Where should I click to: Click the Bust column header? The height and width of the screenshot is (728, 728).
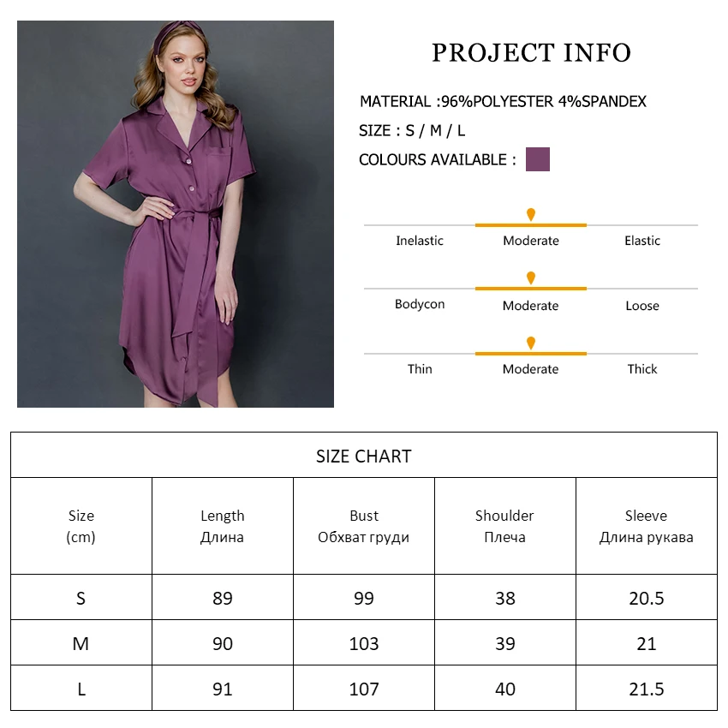(x=364, y=526)
